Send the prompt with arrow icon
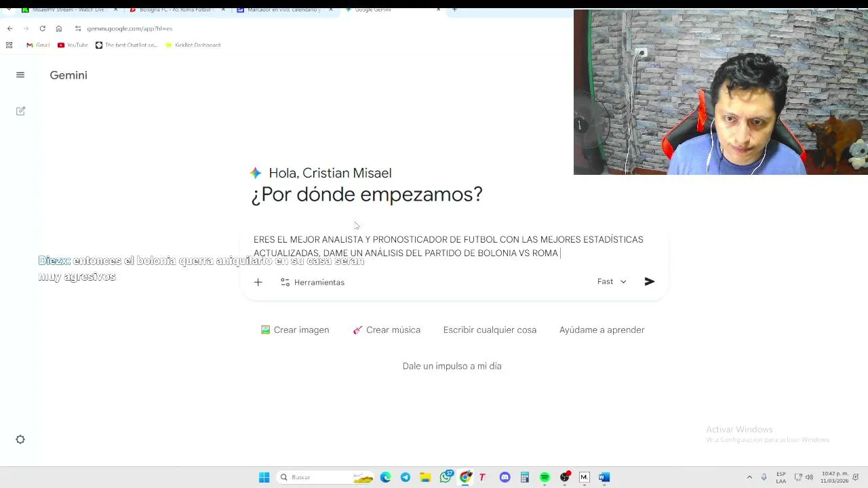Image resolution: width=868 pixels, height=488 pixels. click(649, 281)
